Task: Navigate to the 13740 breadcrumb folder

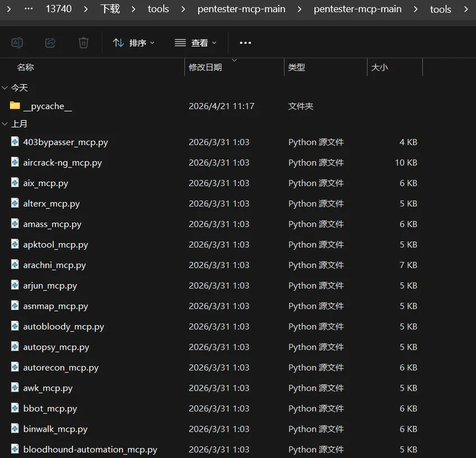Action: [x=59, y=9]
